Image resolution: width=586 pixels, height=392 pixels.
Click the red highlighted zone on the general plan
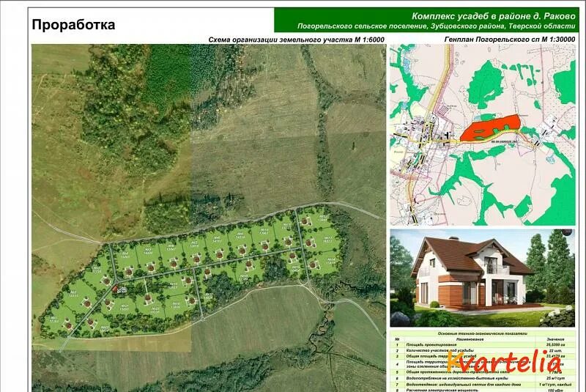click(491, 128)
